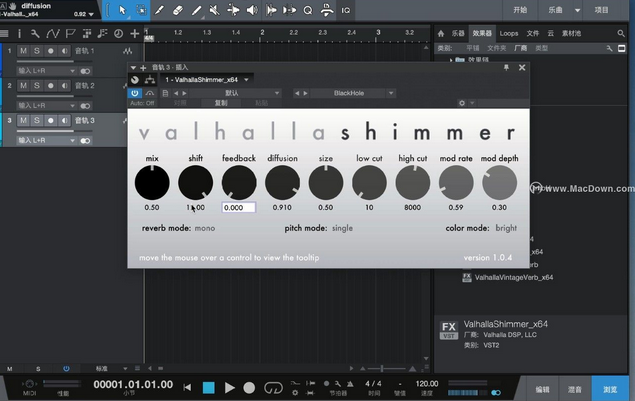
Task: Switch to the 乐器 browser tab
Action: [x=458, y=34]
